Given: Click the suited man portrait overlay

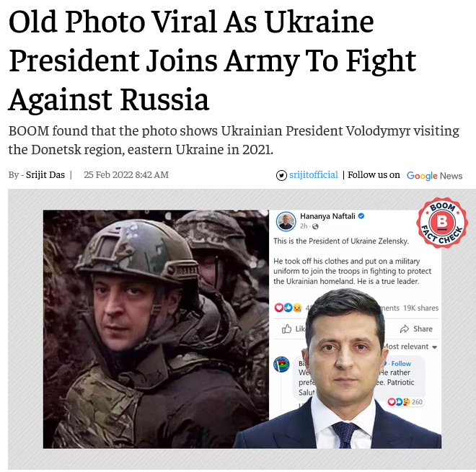Looking at the screenshot, I should coord(340,368).
